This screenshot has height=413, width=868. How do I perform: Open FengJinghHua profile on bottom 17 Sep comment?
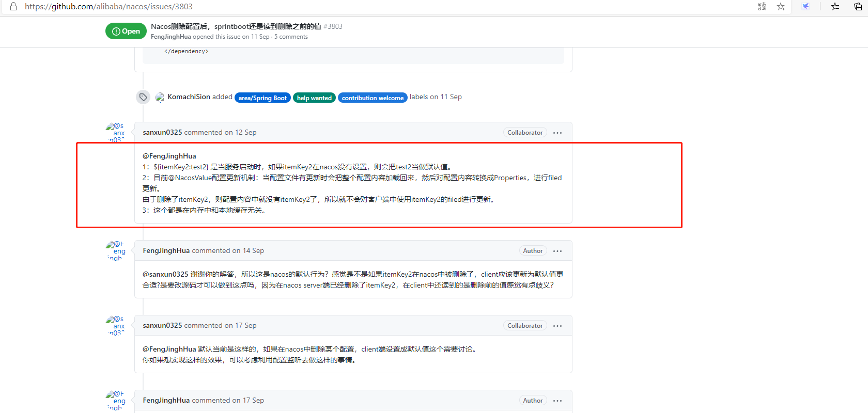pos(166,400)
